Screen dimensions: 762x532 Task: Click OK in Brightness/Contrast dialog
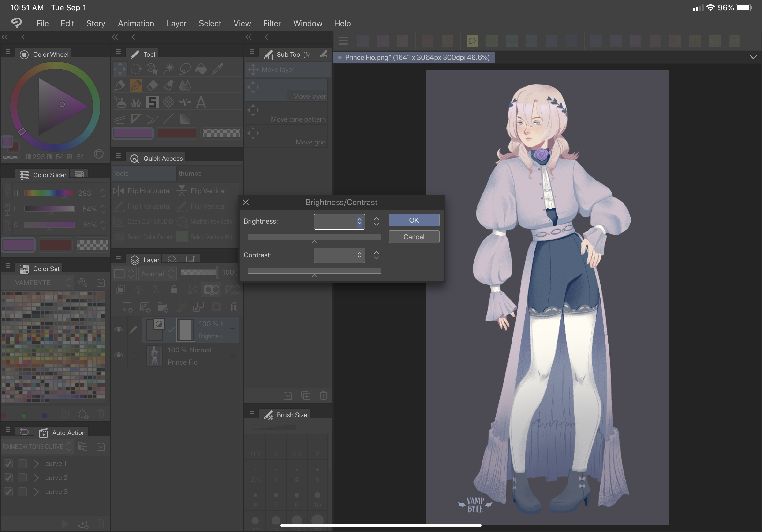point(414,220)
